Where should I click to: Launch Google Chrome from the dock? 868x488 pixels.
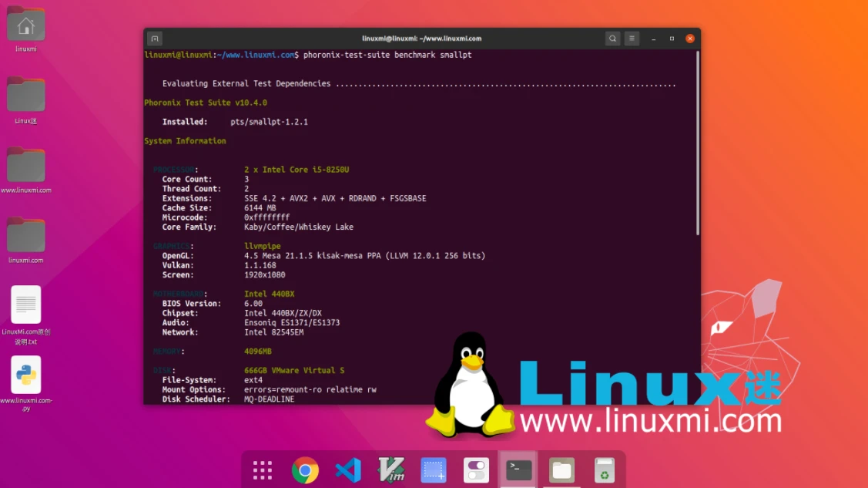[x=305, y=470]
